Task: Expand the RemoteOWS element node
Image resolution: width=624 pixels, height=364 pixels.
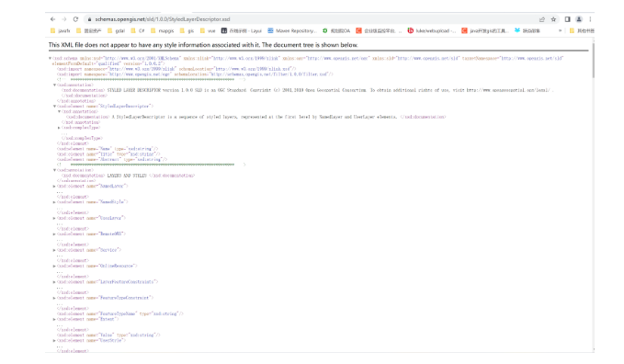Action: tap(54, 234)
